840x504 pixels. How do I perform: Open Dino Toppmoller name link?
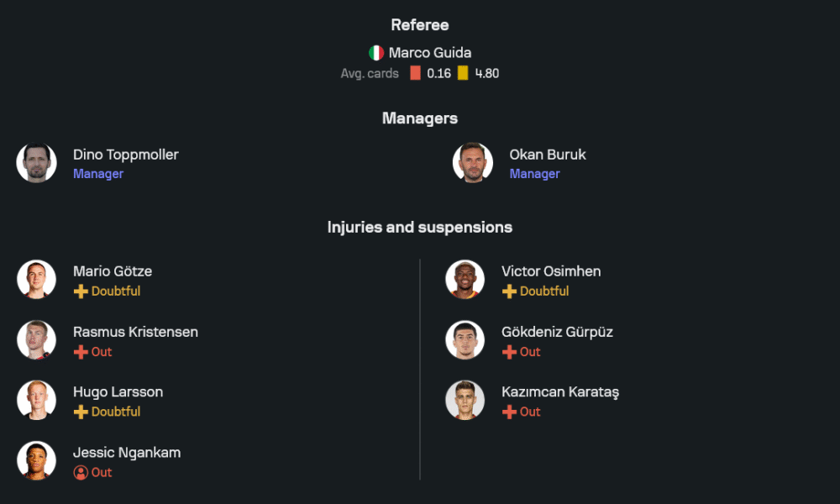(x=125, y=155)
